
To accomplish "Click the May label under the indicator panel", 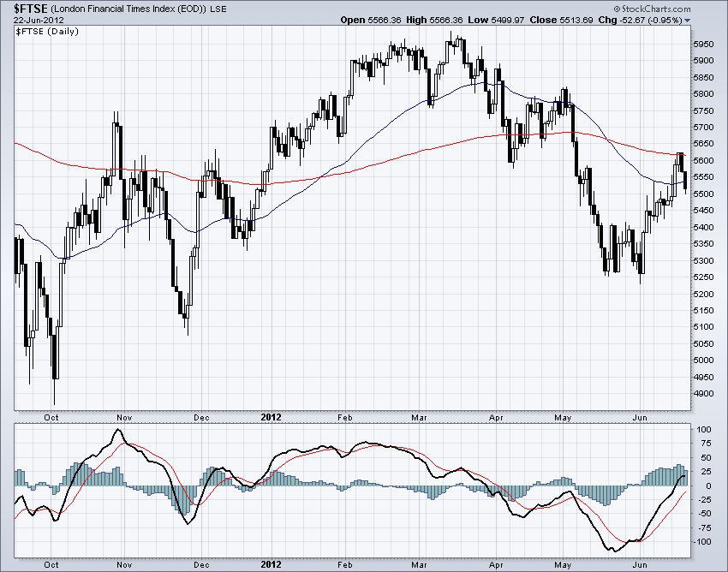I will tap(563, 564).
